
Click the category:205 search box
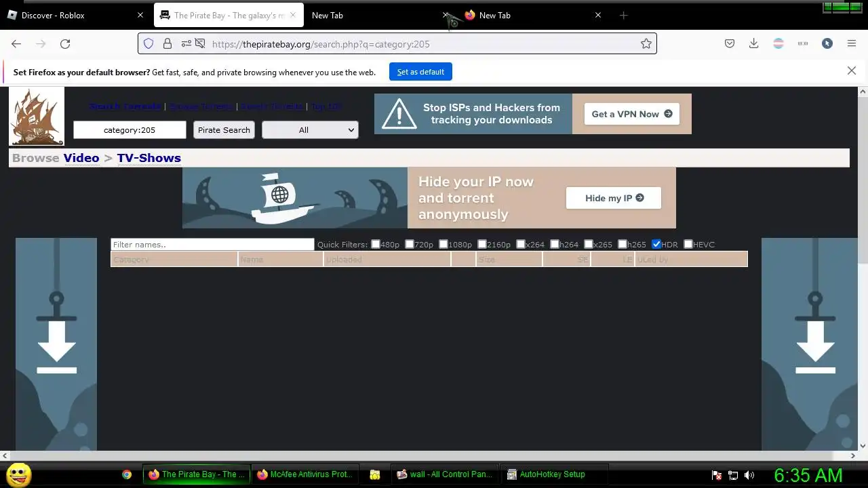click(x=130, y=129)
